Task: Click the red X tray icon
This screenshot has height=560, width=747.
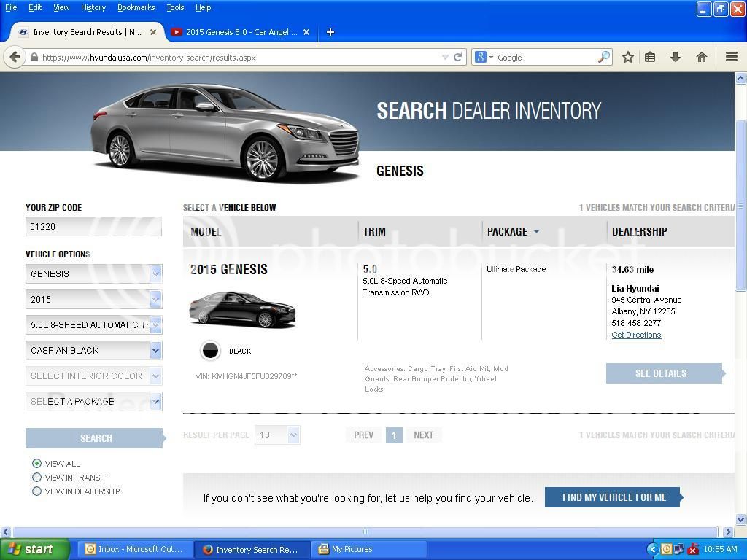Action: tap(693, 549)
